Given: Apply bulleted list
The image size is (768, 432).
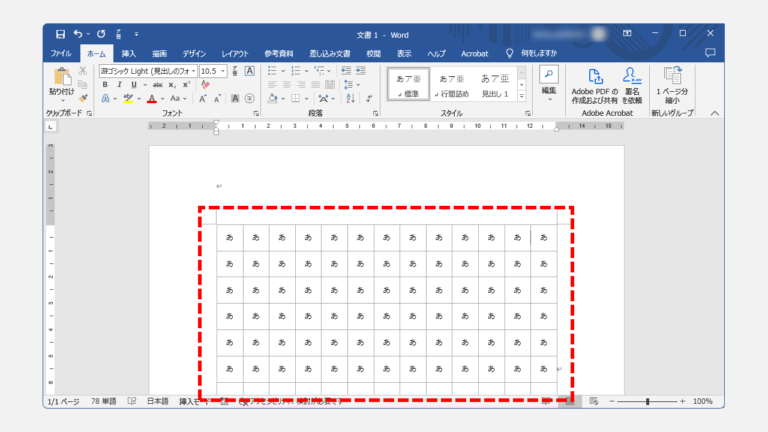Looking at the screenshot, I should coord(272,71).
